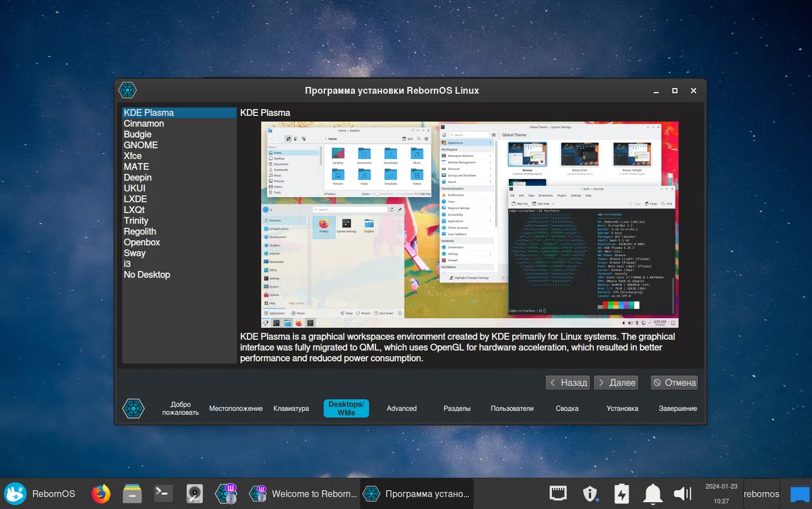Select LXQt in the desktop list
This screenshot has height=509, width=812.
tap(179, 210)
